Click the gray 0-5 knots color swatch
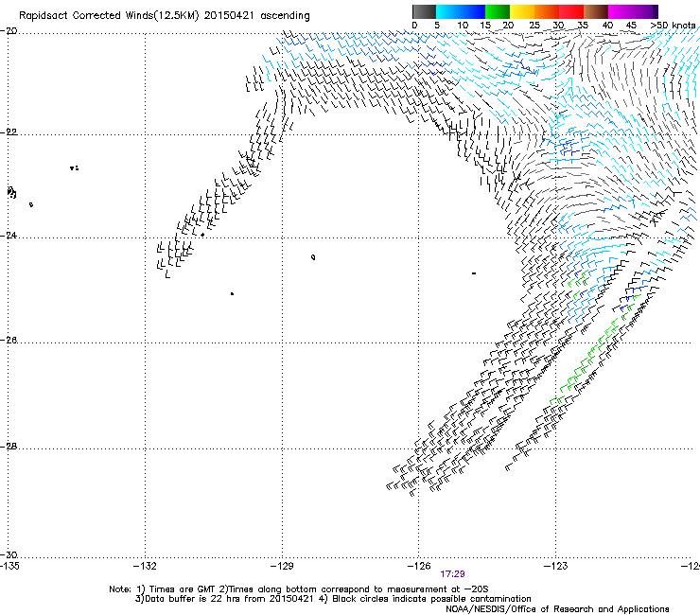The width and height of the screenshot is (700, 615). tap(424, 11)
